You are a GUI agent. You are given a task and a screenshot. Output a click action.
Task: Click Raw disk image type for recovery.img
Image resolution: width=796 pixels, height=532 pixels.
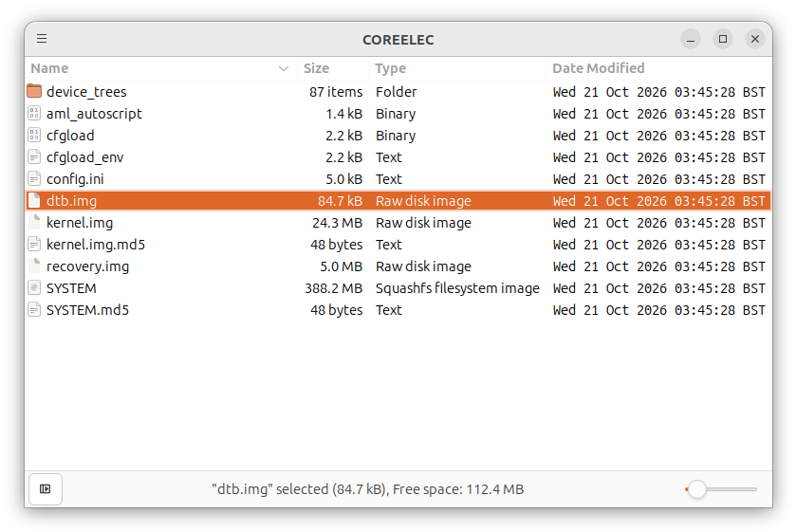click(423, 266)
